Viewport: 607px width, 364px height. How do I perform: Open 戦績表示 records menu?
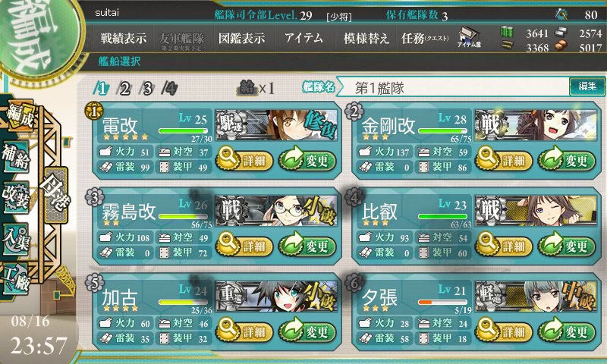click(124, 38)
